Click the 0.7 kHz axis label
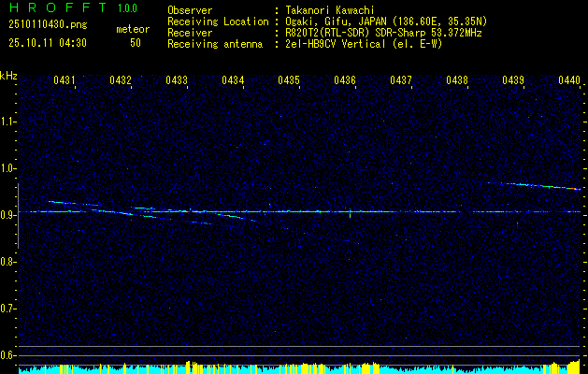The width and height of the screenshot is (588, 374). 8,309
